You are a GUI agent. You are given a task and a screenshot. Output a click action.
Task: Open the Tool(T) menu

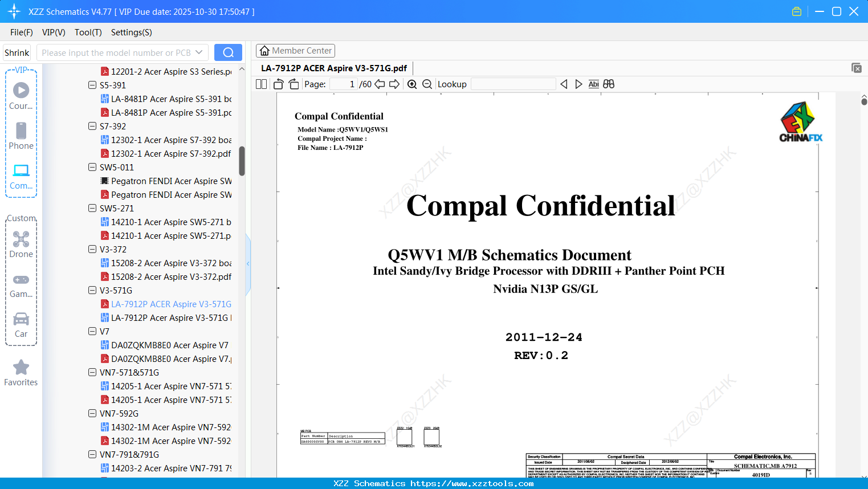coord(88,32)
